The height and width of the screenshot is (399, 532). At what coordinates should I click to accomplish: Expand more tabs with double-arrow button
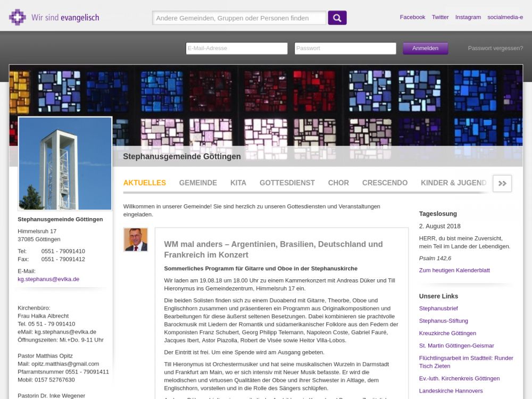pos(502,183)
